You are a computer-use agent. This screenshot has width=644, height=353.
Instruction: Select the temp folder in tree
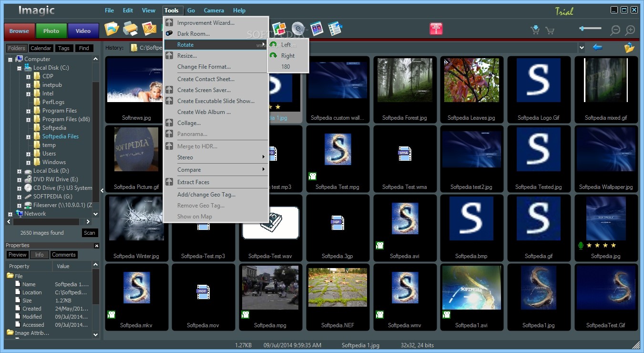tap(49, 145)
